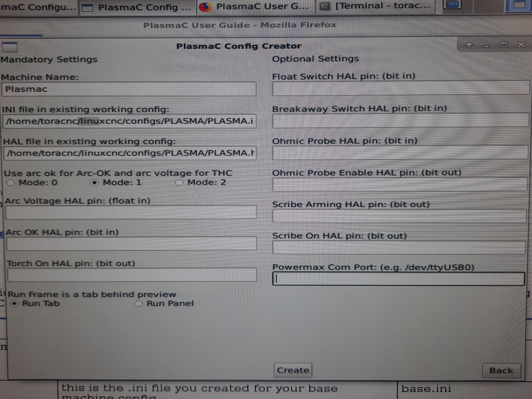
Task: Maximize the PlasmaC Config Creator window
Action: (x=503, y=45)
